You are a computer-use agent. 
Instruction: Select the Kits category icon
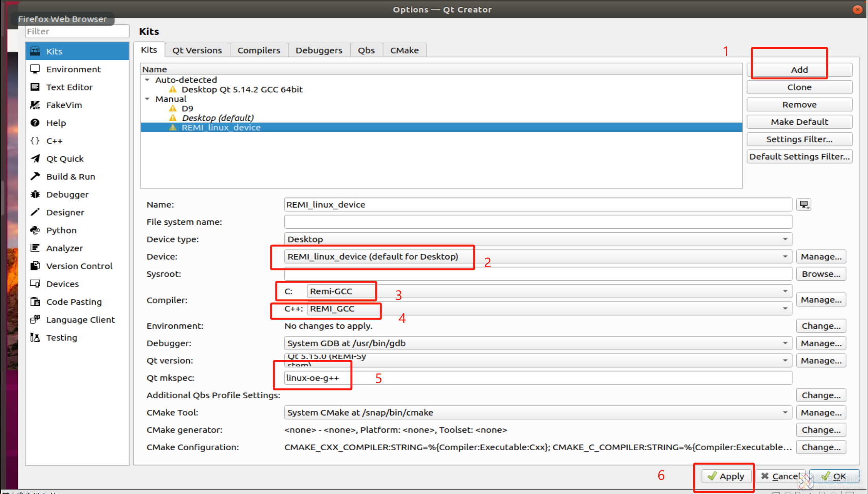click(x=35, y=51)
